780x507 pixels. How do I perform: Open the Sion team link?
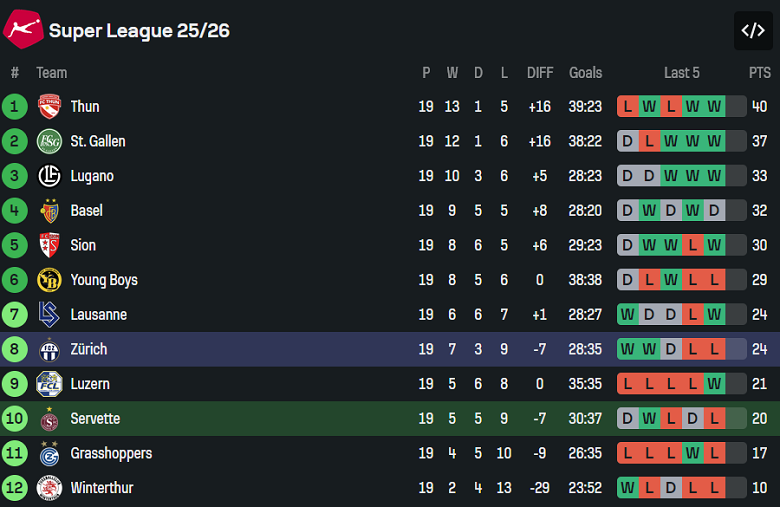pyautogui.click(x=83, y=245)
